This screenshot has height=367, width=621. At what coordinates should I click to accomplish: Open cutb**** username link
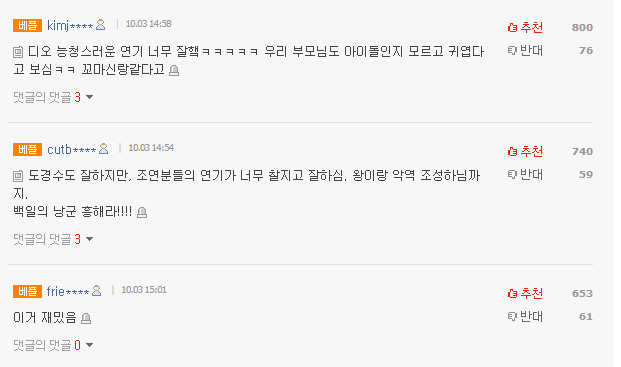[x=72, y=149]
